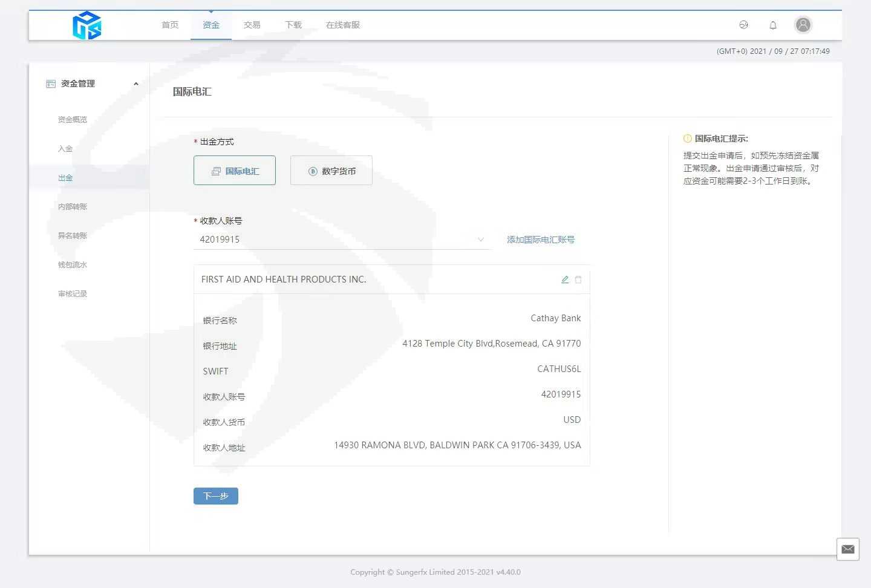Open 入金 in the sidebar
The image size is (871, 588).
pyautogui.click(x=65, y=149)
